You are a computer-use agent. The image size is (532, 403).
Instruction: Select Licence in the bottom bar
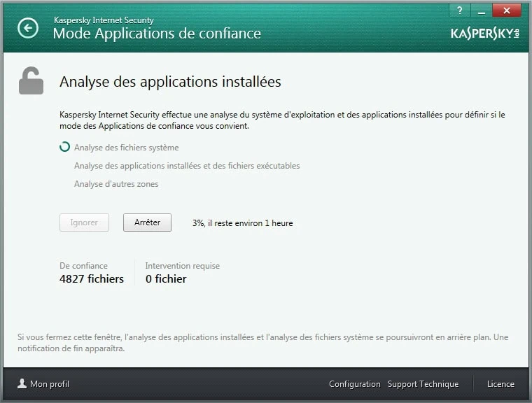(500, 384)
